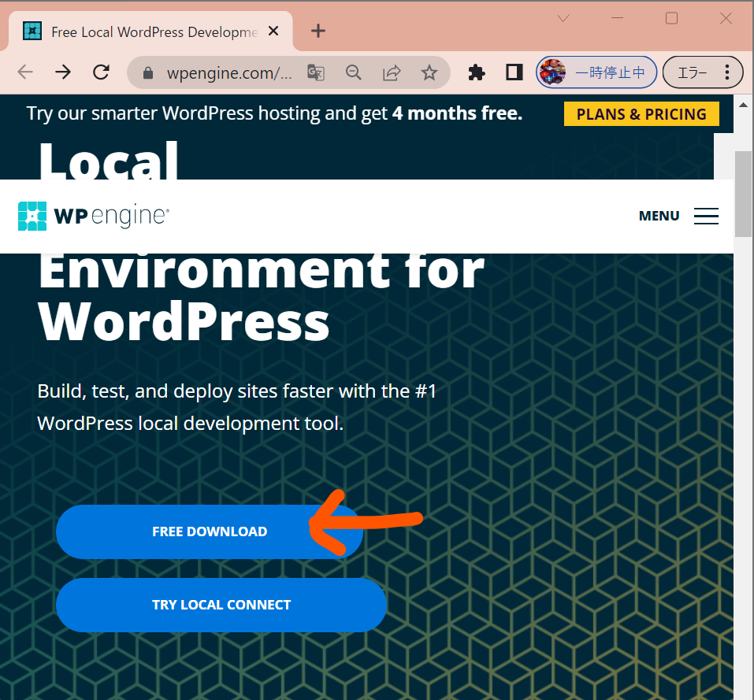The height and width of the screenshot is (700, 754).
Task: Minimize the browser window
Action: click(x=617, y=18)
